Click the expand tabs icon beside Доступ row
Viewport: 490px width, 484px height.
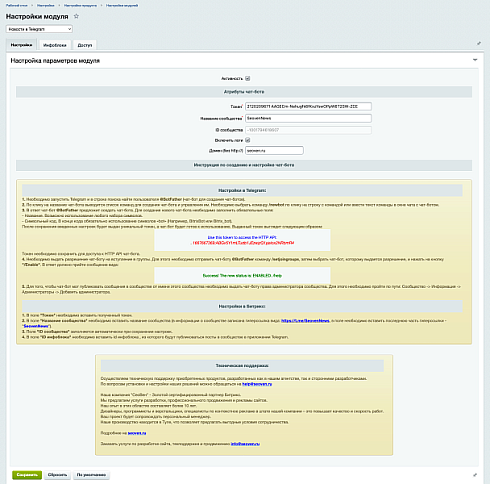point(479,43)
